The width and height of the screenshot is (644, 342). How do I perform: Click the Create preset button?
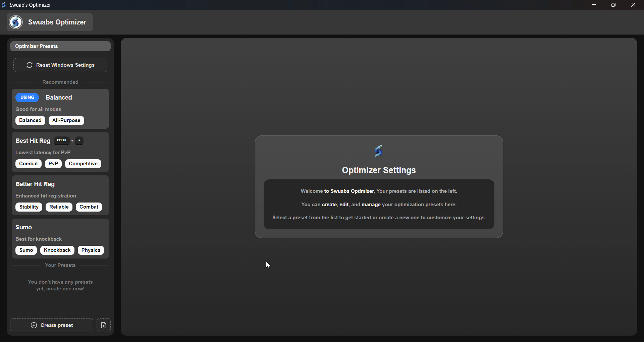click(x=52, y=325)
